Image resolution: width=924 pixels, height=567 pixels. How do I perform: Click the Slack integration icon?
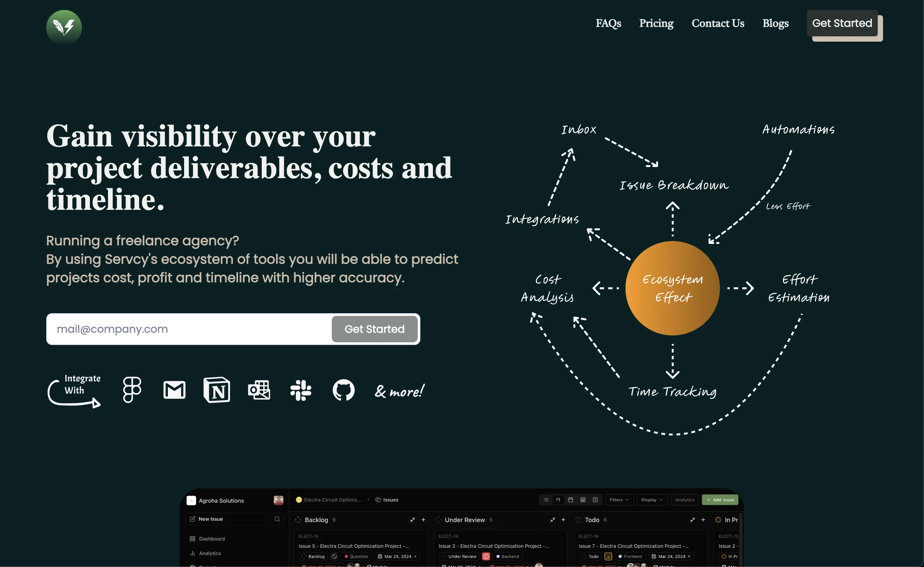point(301,390)
